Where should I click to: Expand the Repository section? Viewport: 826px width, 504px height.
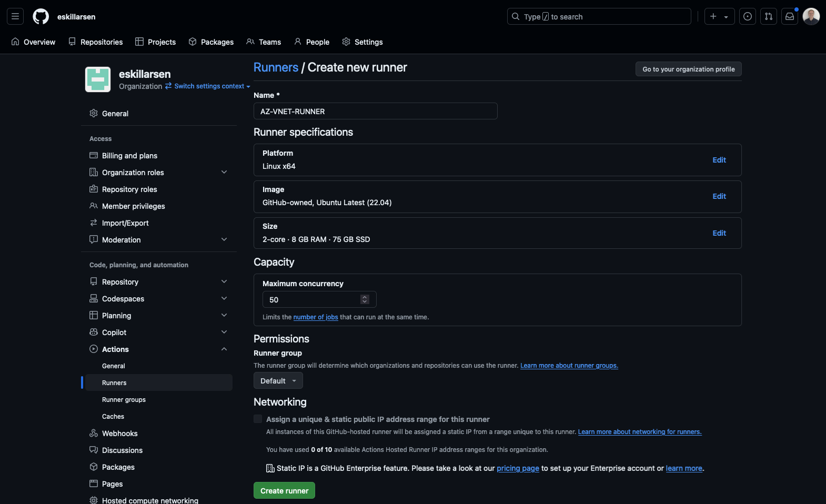[159, 281]
